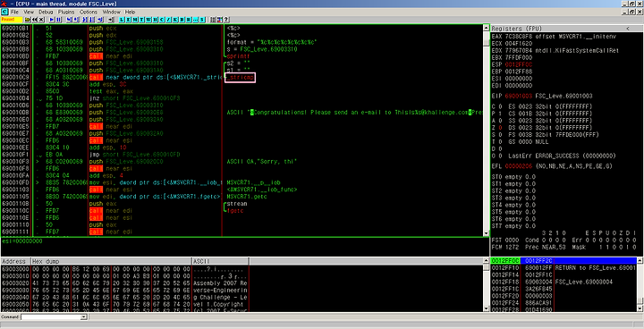Run the program with the play icon
The width and height of the screenshot is (644, 329).
[x=51, y=20]
